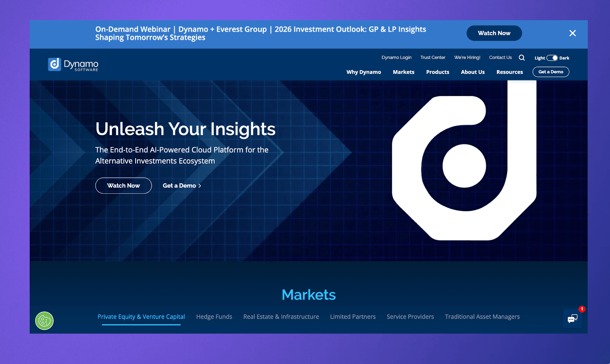
Task: Click the End-to-End AI-Powered Cloud Platform subtitle
Action: click(182, 155)
